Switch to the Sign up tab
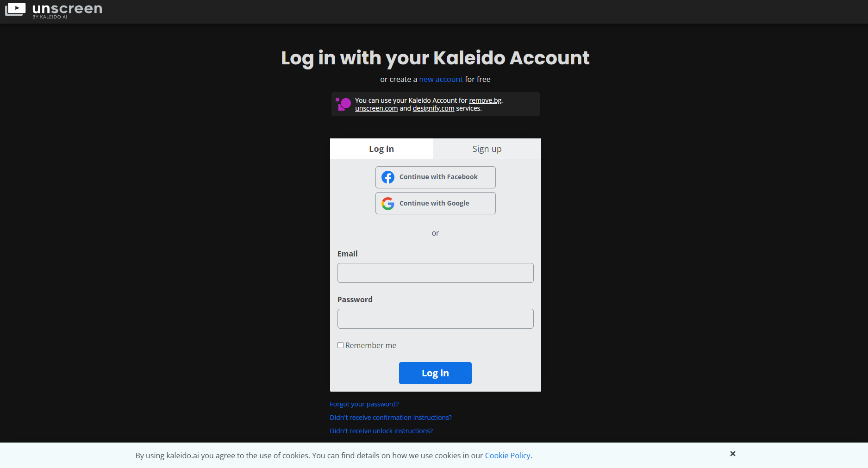Image resolution: width=868 pixels, height=468 pixels. [487, 149]
